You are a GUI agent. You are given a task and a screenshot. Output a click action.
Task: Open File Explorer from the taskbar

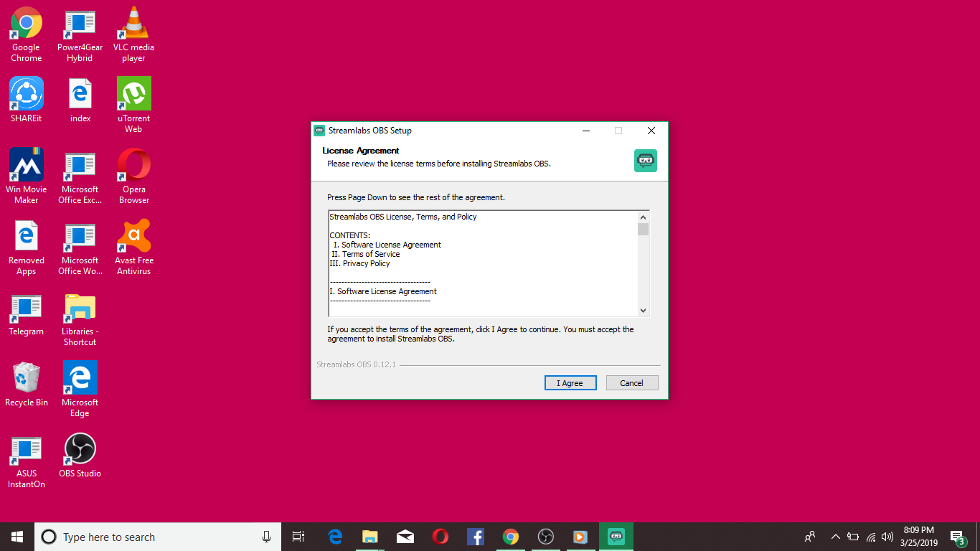click(x=369, y=537)
